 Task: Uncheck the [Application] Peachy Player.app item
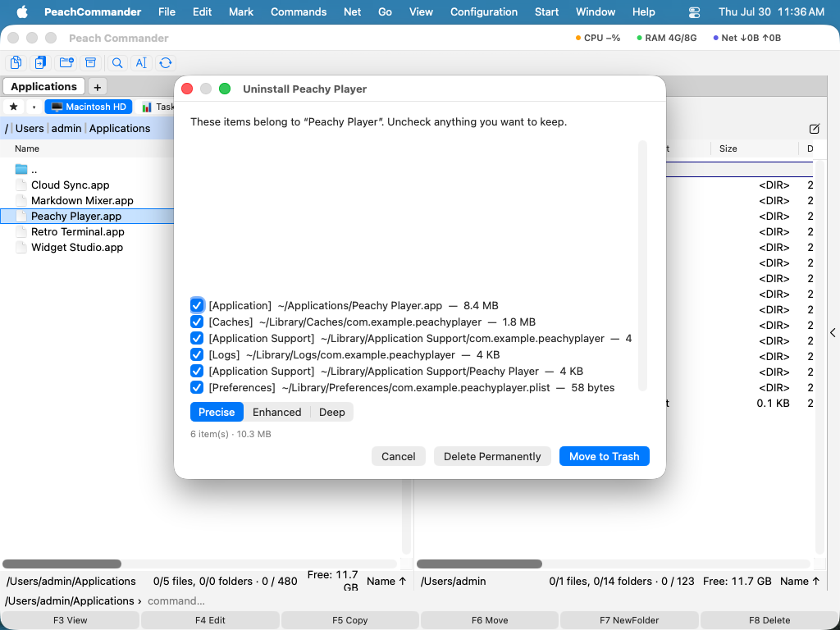197,305
